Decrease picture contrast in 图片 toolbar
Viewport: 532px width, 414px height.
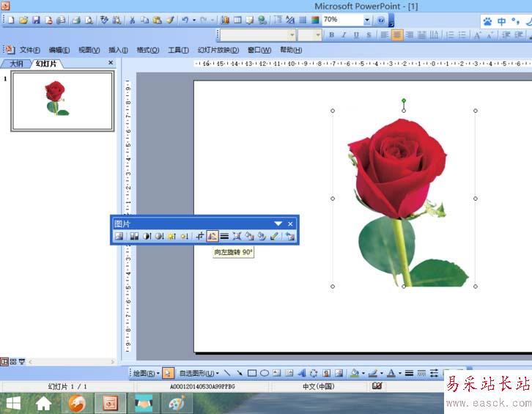(159, 236)
